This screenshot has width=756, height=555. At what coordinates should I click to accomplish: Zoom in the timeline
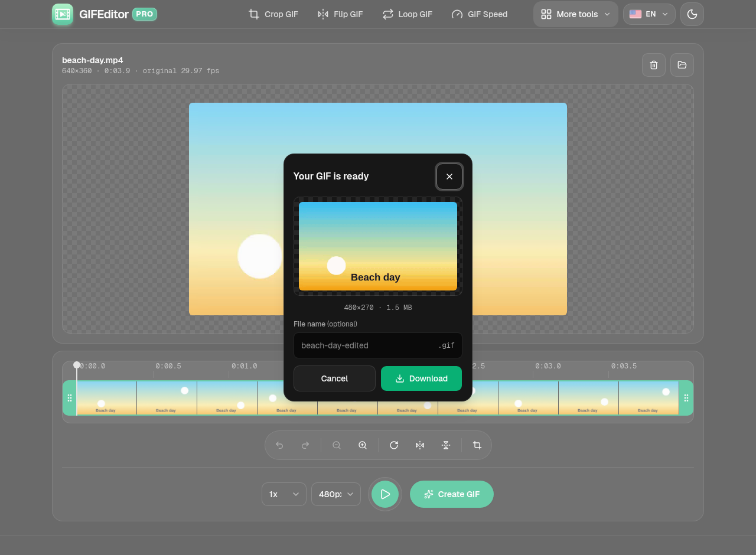coord(363,445)
